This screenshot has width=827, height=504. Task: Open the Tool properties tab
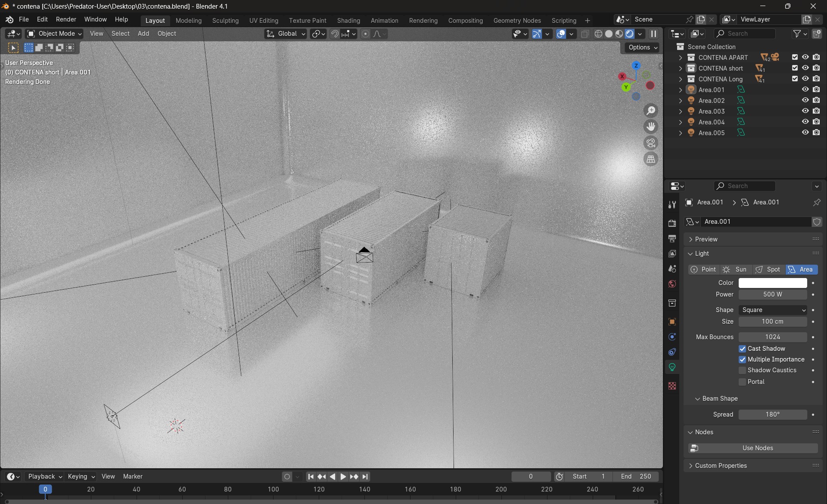coord(672,205)
